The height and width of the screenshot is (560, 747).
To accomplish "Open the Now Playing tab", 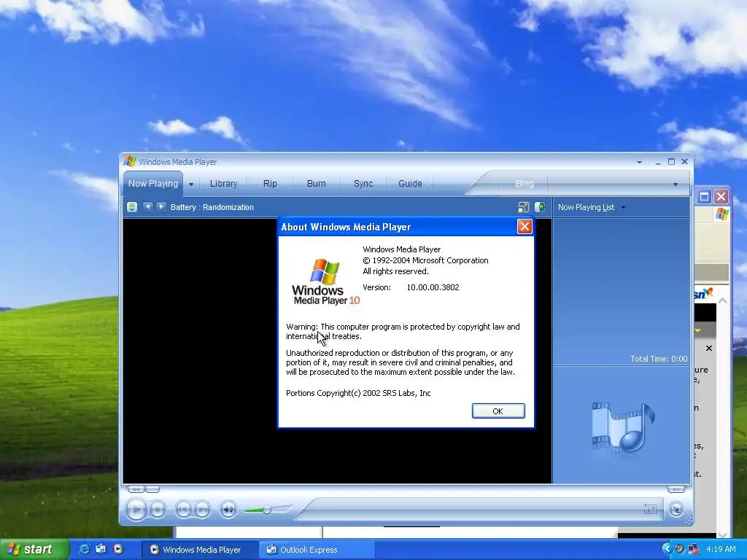I will 153,183.
